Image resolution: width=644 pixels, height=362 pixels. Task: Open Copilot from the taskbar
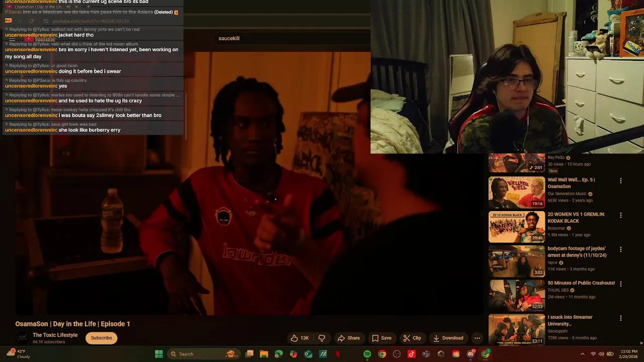(x=293, y=354)
